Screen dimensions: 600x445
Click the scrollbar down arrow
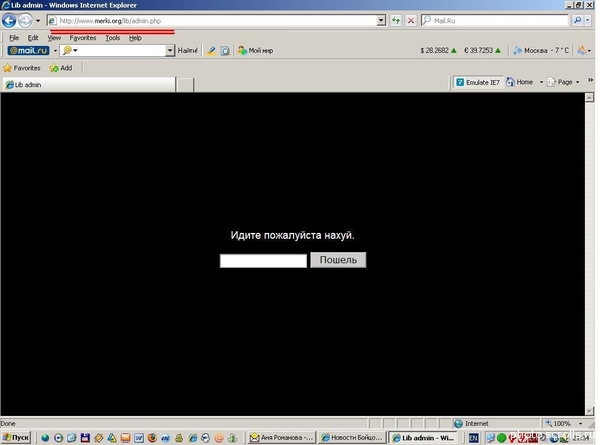[x=589, y=411]
